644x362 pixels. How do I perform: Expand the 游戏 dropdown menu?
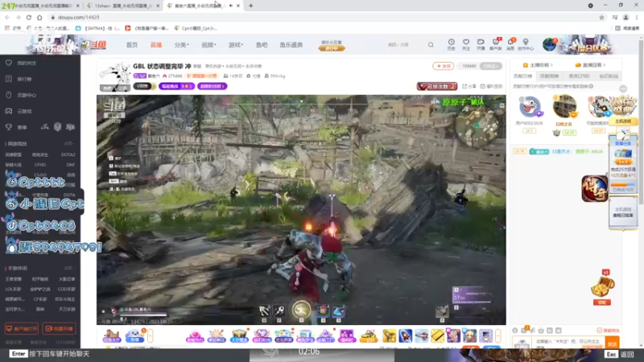click(236, 45)
